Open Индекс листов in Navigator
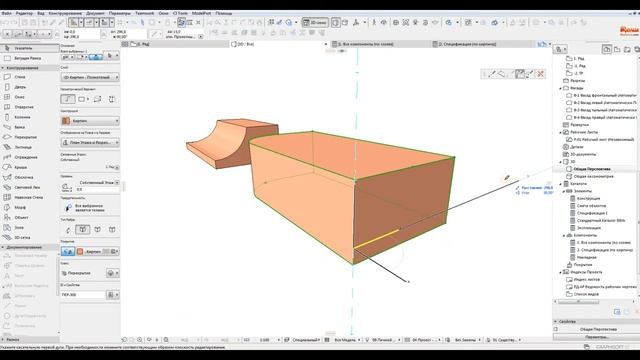 587,280
